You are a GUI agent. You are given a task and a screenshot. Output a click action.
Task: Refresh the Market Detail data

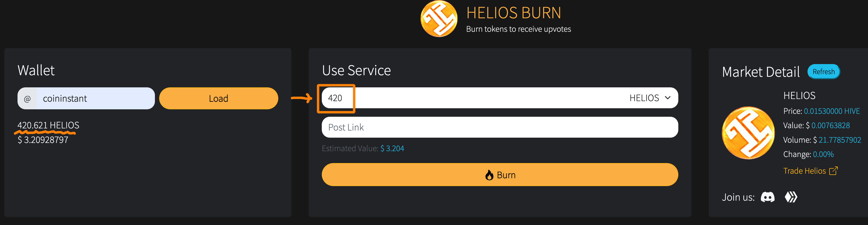pos(823,72)
